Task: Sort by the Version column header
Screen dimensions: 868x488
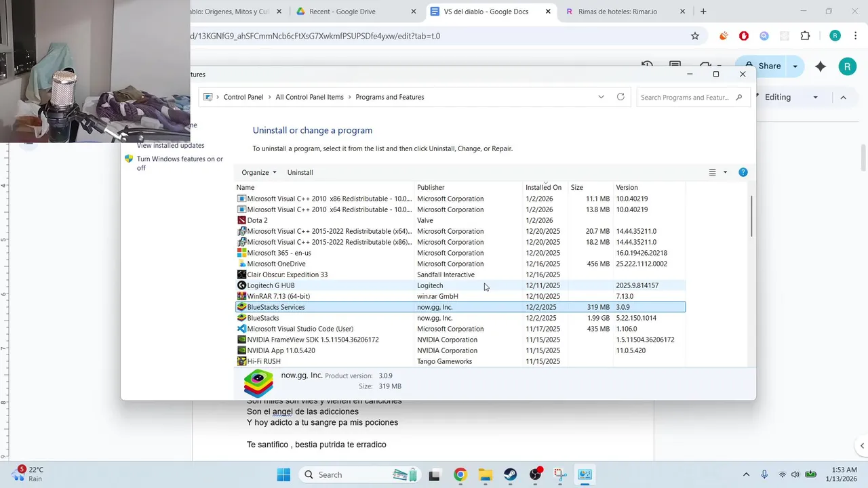Action: 649,187
